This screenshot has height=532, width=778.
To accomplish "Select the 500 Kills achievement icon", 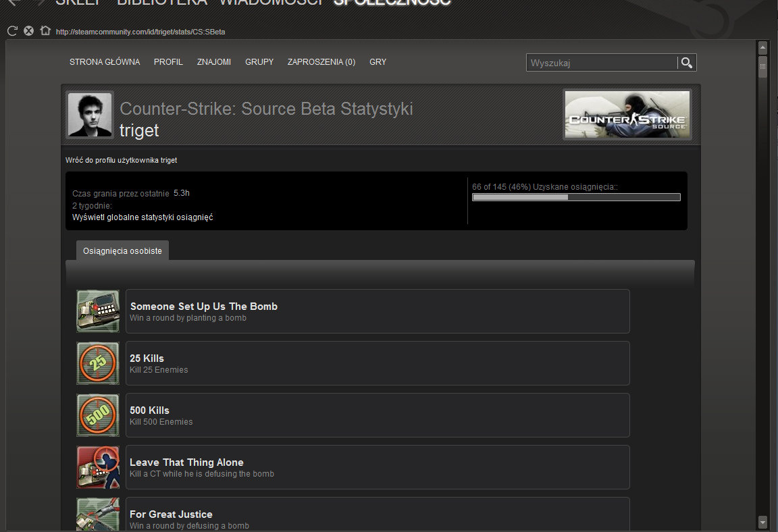I will [98, 415].
